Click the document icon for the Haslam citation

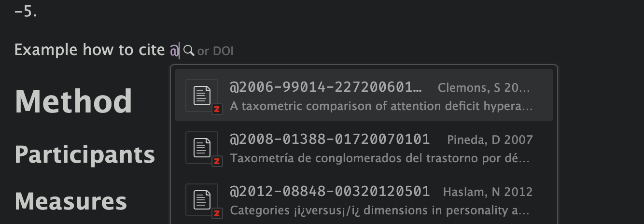pyautogui.click(x=201, y=199)
